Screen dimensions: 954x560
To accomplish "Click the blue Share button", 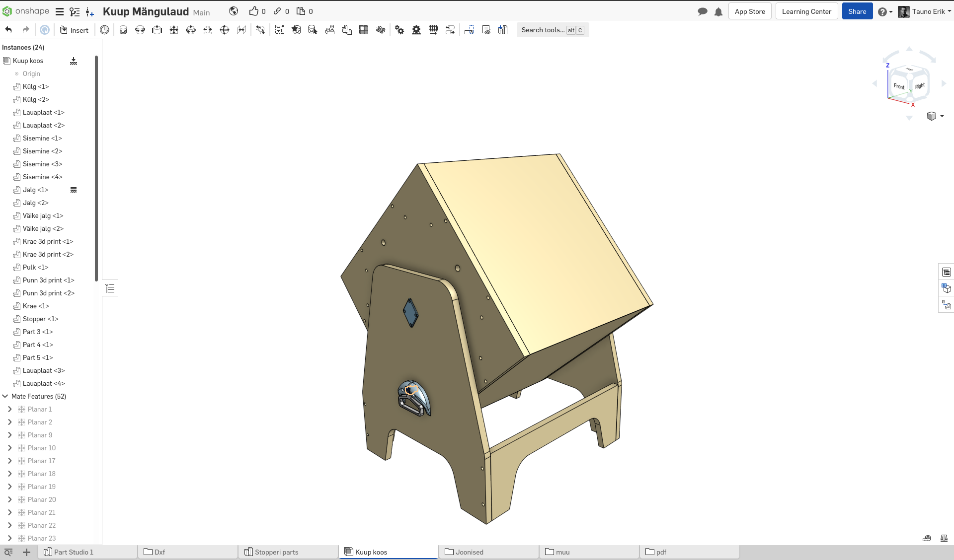I will [x=857, y=11].
